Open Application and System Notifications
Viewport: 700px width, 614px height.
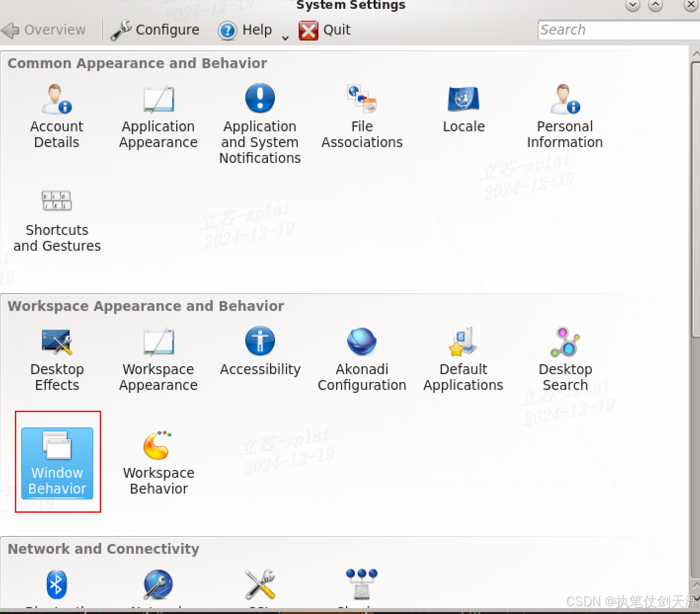click(x=260, y=123)
